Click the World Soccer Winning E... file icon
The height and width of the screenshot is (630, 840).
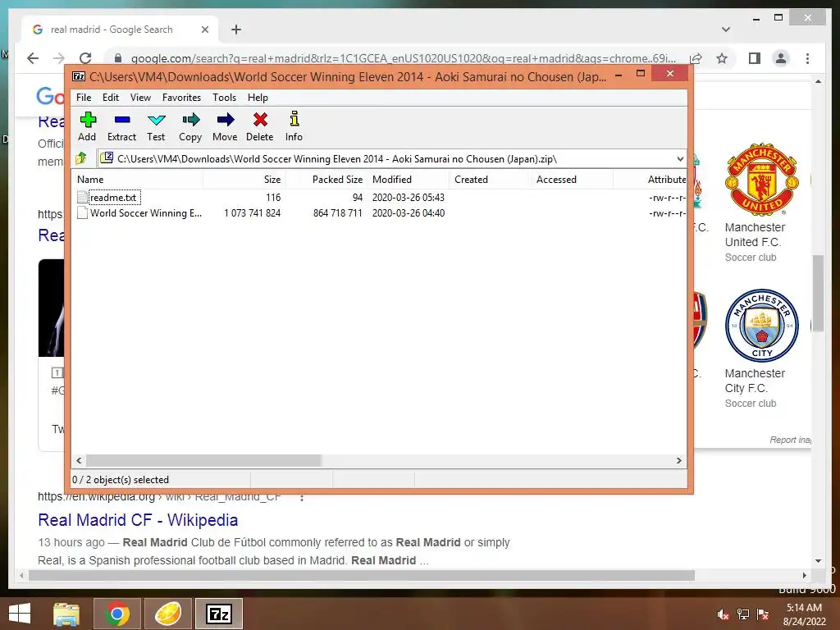82,212
